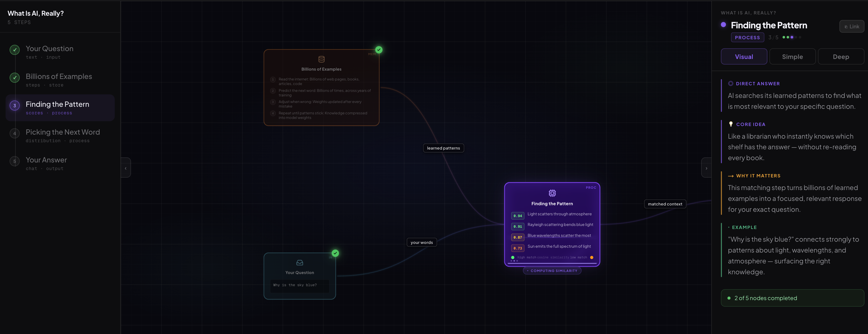Click the step 4 number circle in sidebar
Viewport: 868px width, 334px height.
pos(14,133)
